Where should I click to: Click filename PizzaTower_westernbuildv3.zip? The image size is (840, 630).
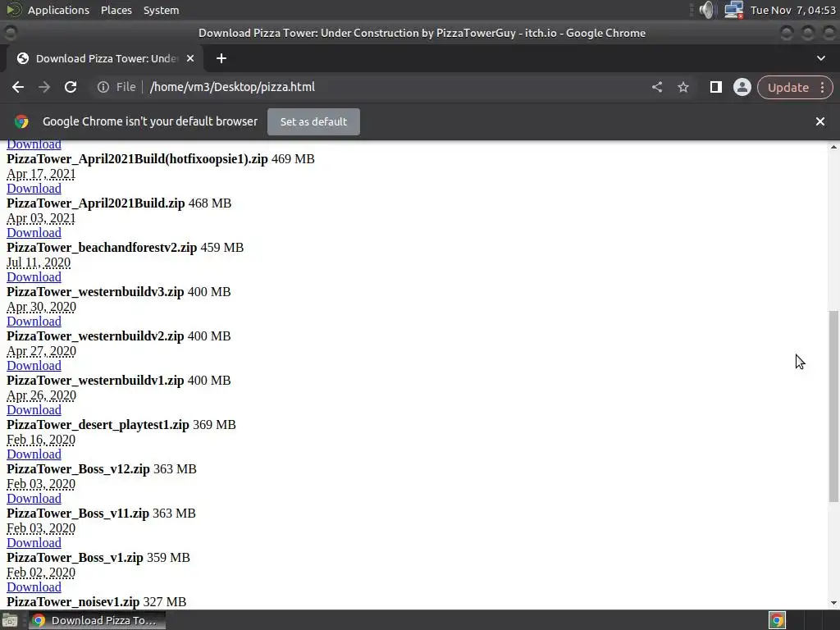95,292
